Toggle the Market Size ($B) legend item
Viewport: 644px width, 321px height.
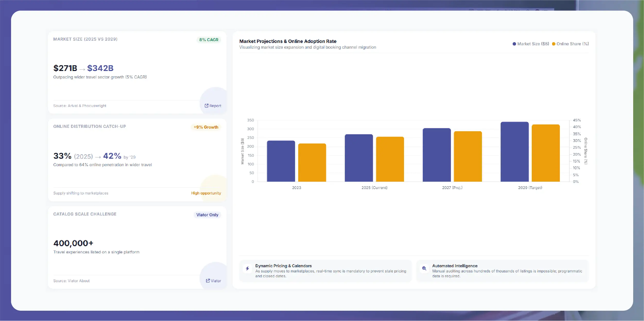pos(531,44)
